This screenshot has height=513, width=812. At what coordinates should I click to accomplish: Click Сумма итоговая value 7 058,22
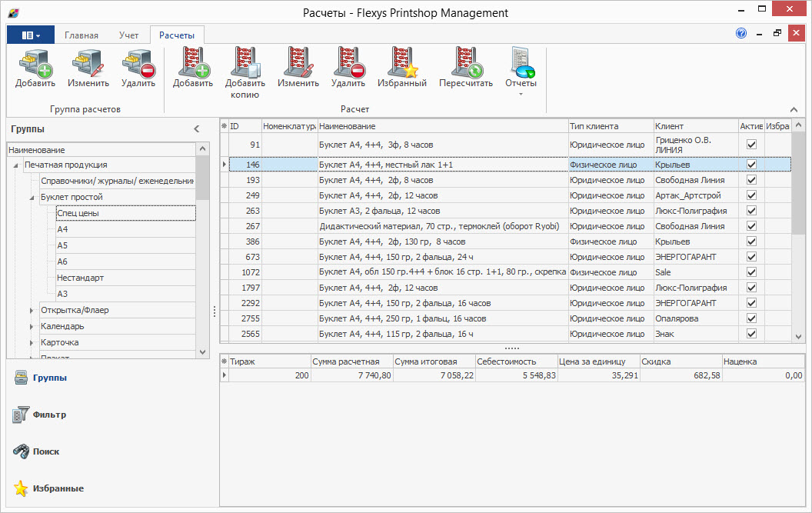[x=434, y=375]
